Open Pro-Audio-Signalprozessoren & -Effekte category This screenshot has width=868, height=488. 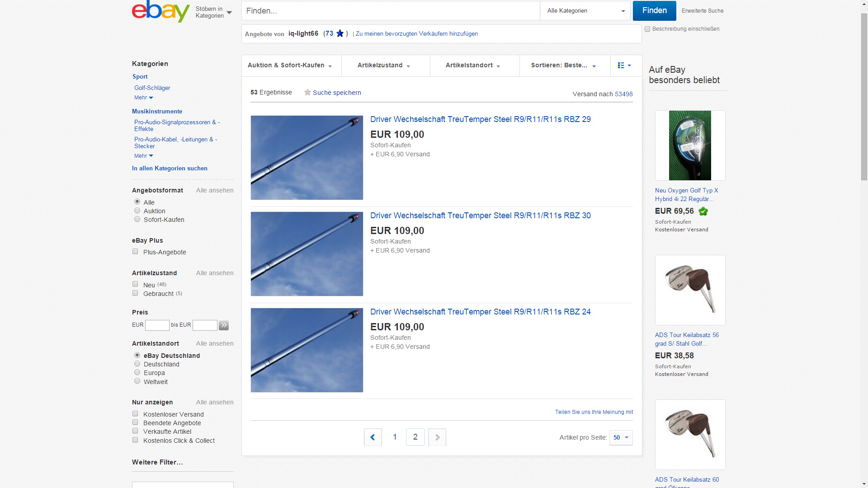click(177, 126)
